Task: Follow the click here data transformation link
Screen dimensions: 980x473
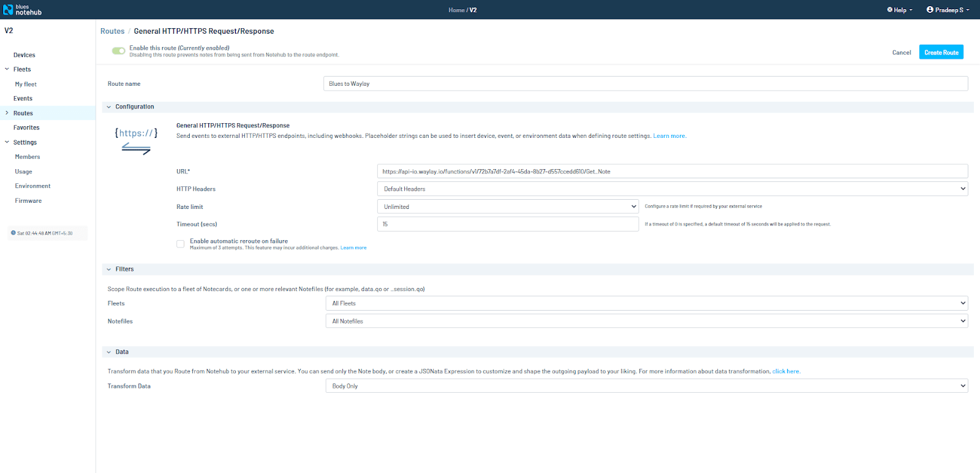Action: point(786,371)
